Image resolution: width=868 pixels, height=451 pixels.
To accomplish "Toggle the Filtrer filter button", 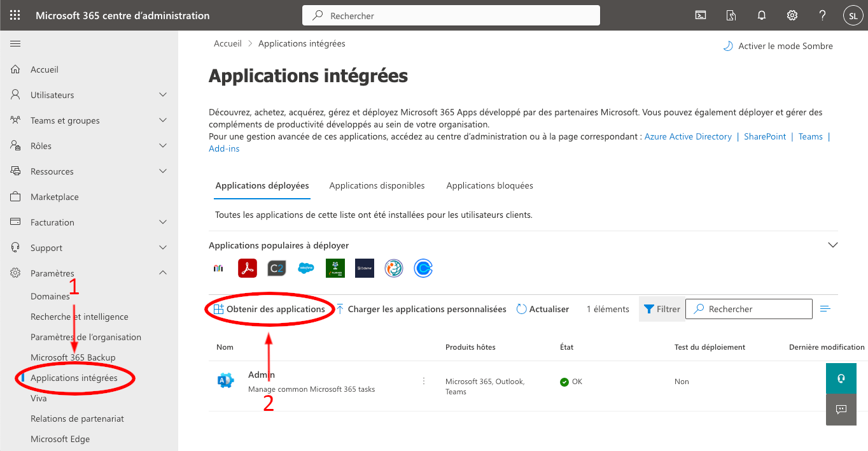I will [x=662, y=309].
